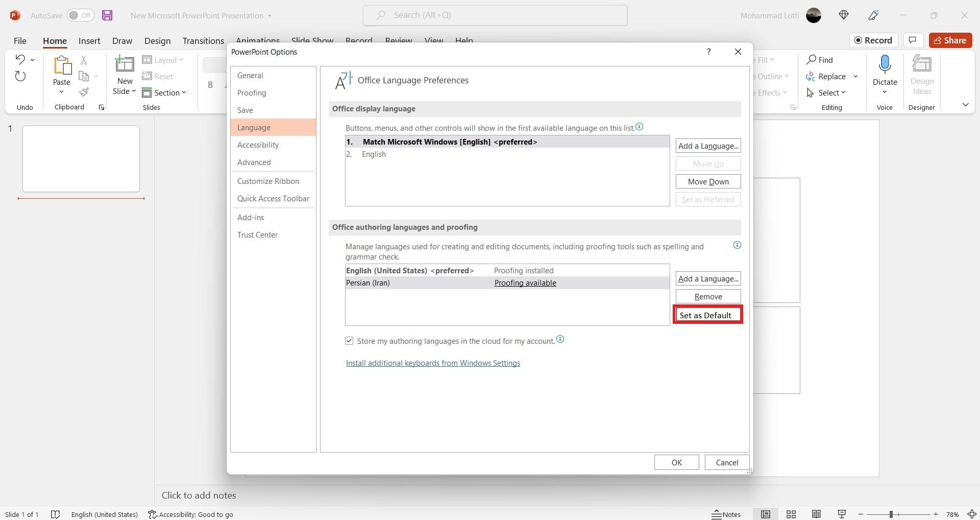980x520 pixels.
Task: Open the File menu tab
Action: (x=20, y=41)
